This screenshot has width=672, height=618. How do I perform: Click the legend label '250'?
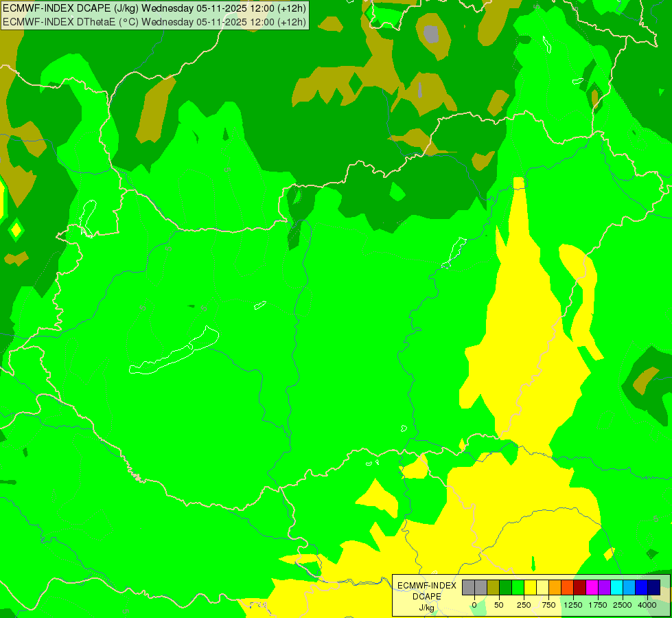point(524,605)
